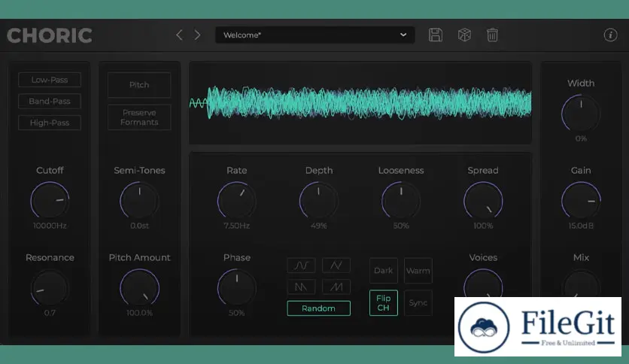Image resolution: width=629 pixels, height=364 pixels.
Task: Click the 0.0st semi-tones value
Action: point(139,226)
